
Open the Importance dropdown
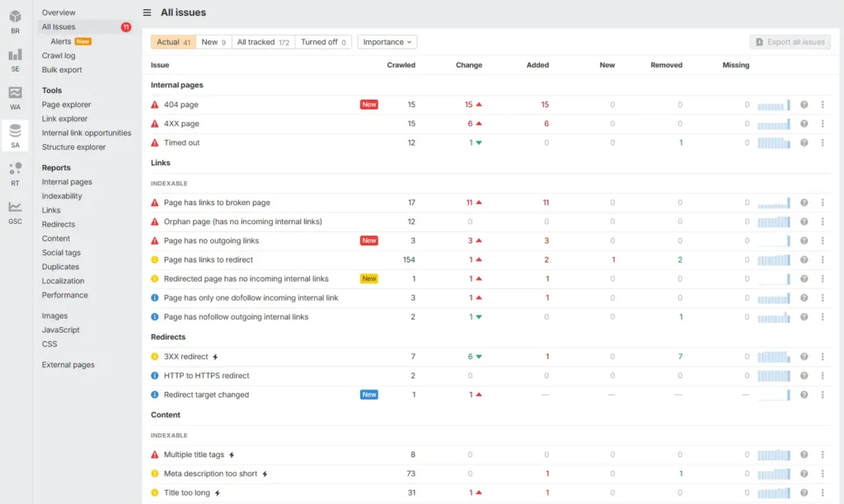[387, 42]
